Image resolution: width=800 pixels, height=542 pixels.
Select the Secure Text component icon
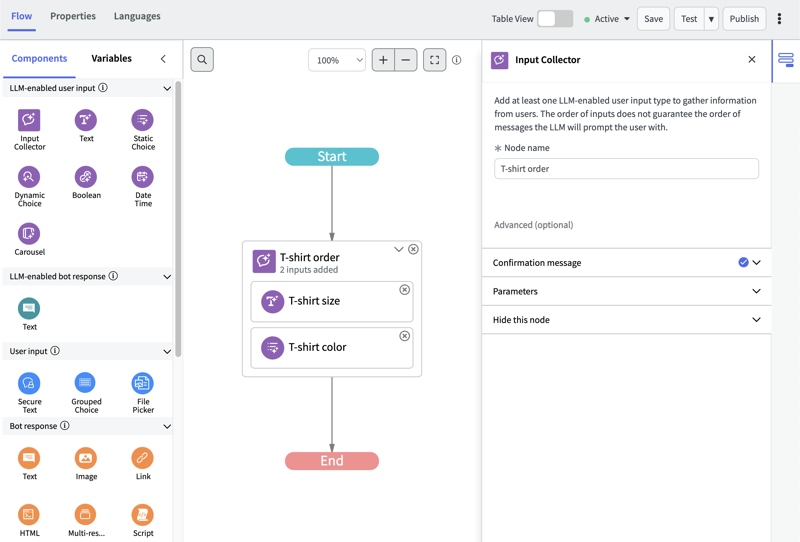(29, 383)
